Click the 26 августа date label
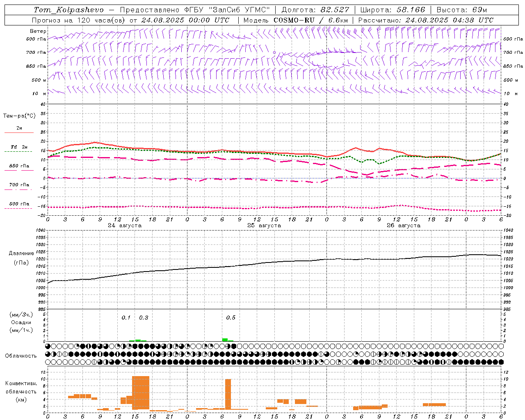The height and width of the screenshot is (420, 525). coord(404,226)
